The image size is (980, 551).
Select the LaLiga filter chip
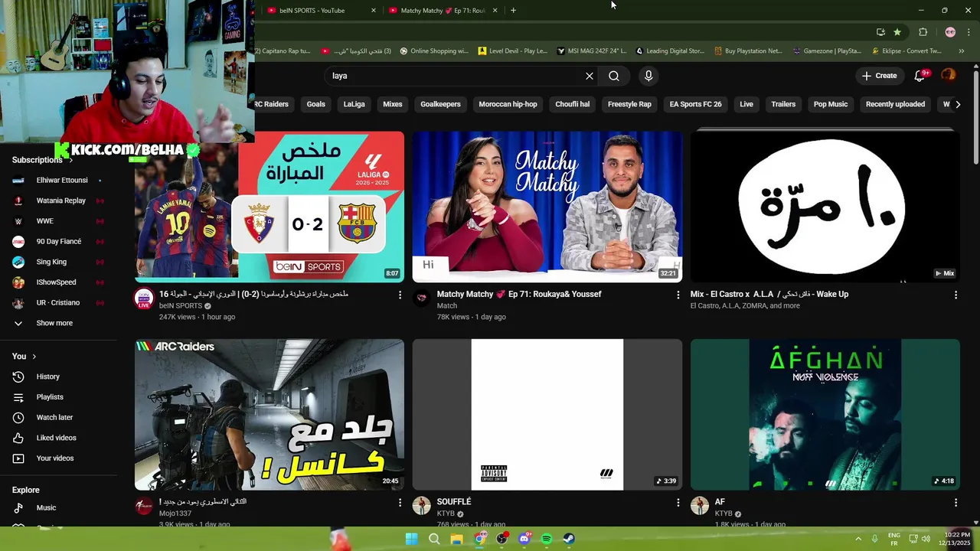pyautogui.click(x=354, y=104)
